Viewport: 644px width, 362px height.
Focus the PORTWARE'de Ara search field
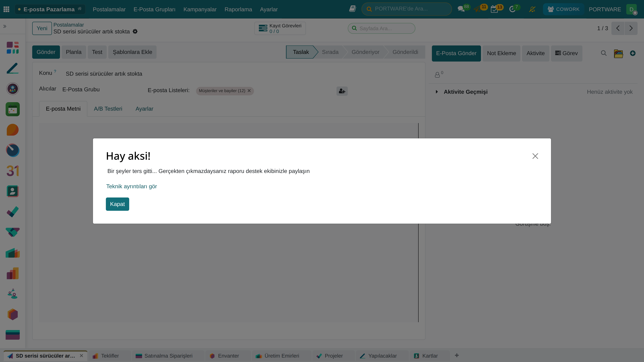point(407,9)
